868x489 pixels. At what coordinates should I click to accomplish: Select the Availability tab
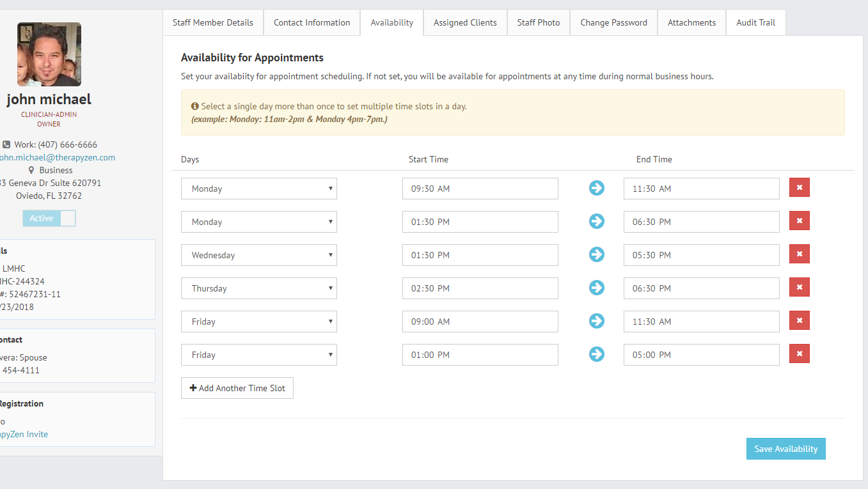click(392, 22)
